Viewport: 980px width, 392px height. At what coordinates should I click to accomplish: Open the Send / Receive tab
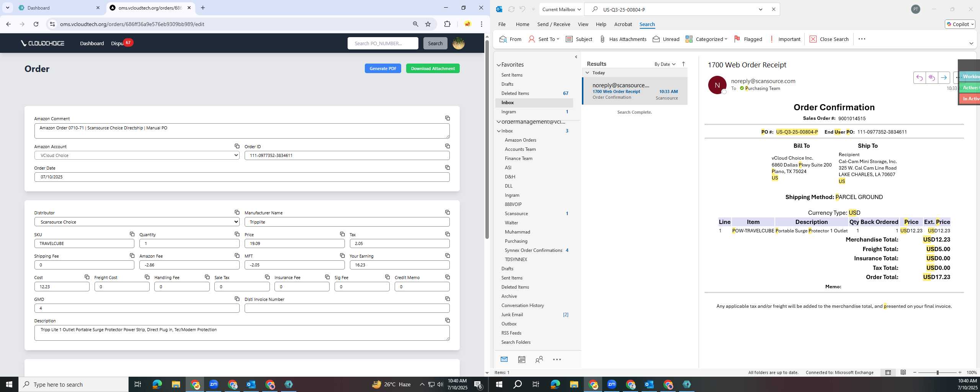pos(554,24)
